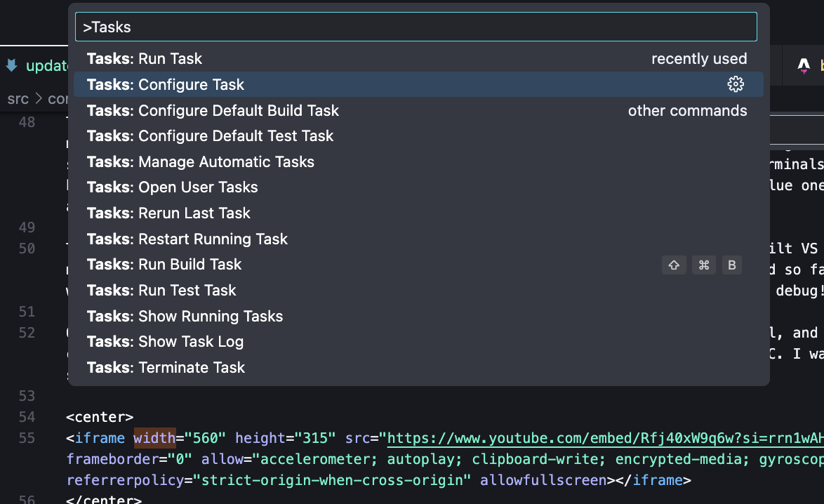The height and width of the screenshot is (504, 824).
Task: Select Tasks: Configure Default Build Task
Action: pos(213,111)
